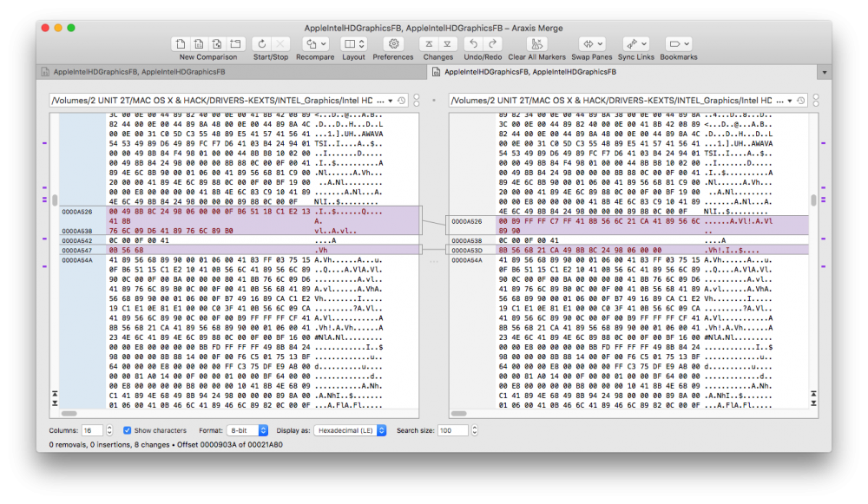This screenshot has height=504, width=868.
Task: Click the Search size stepper arrows
Action: 475,430
